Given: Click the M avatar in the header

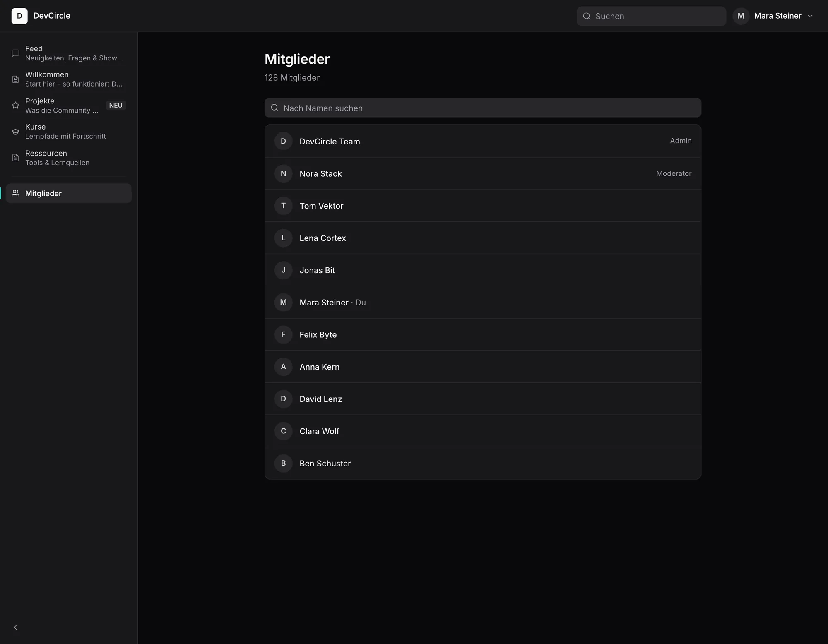Looking at the screenshot, I should 741,16.
